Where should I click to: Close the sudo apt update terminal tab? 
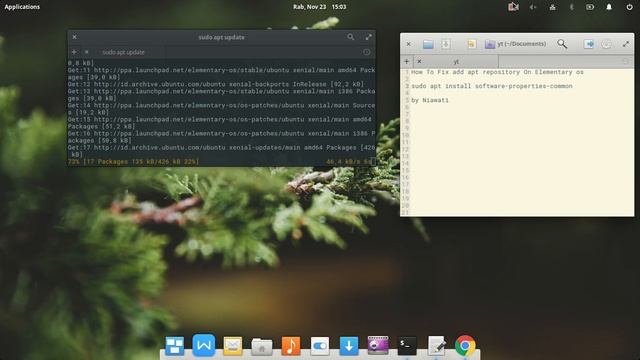(x=87, y=52)
